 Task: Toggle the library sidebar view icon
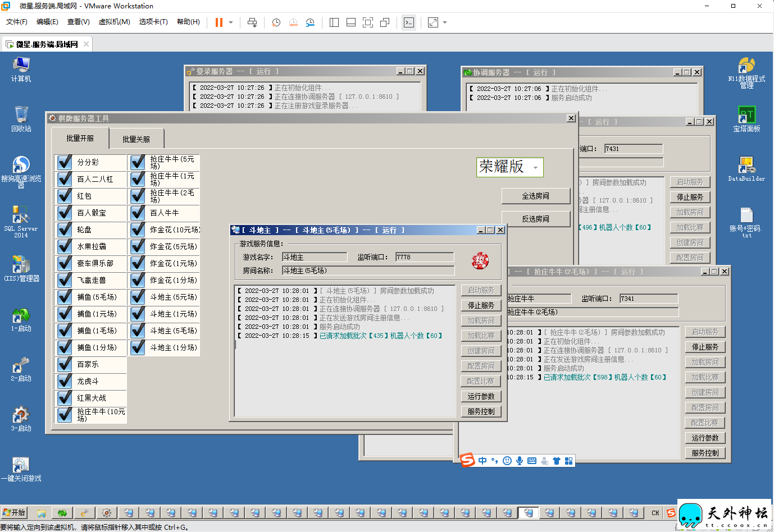pos(334,22)
